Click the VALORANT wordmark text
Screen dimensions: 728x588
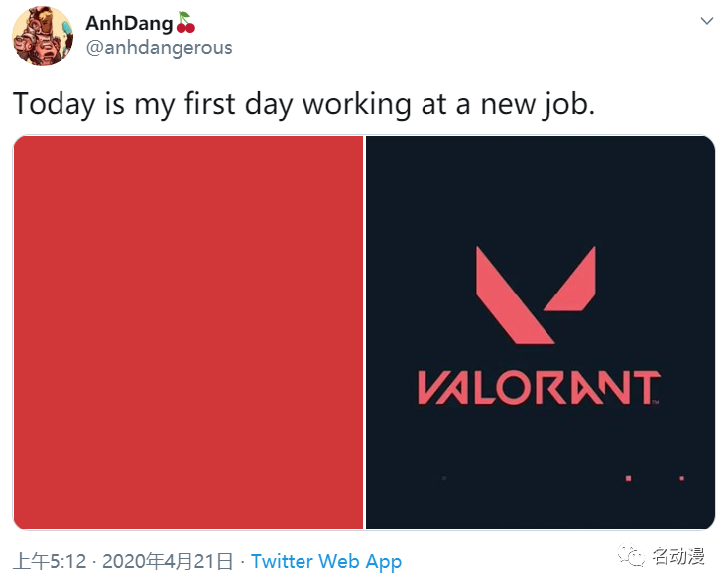pos(539,387)
